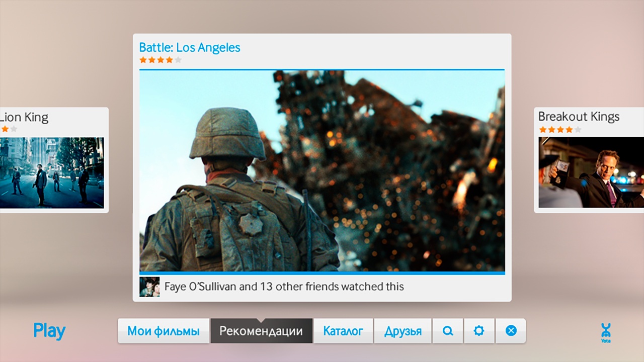644x362 pixels.
Task: Click the Yota logo
Action: [606, 333]
